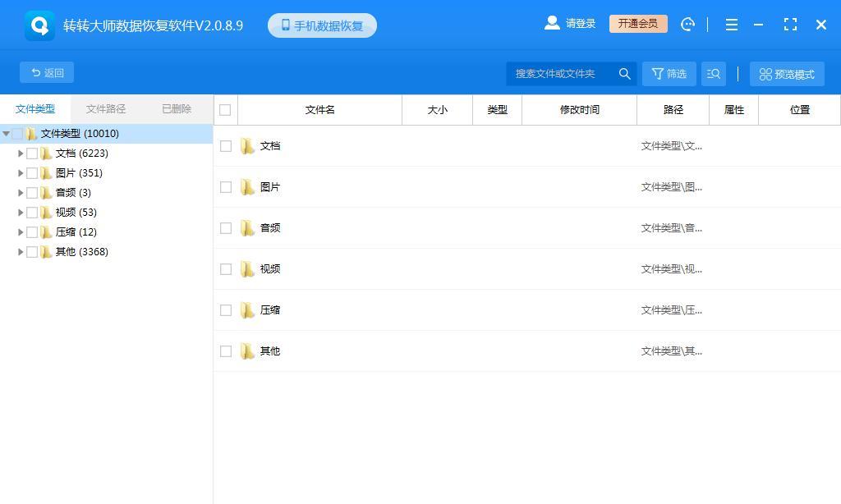Click the advanced search list icon
Image resolution: width=841 pixels, height=504 pixels.
point(714,73)
